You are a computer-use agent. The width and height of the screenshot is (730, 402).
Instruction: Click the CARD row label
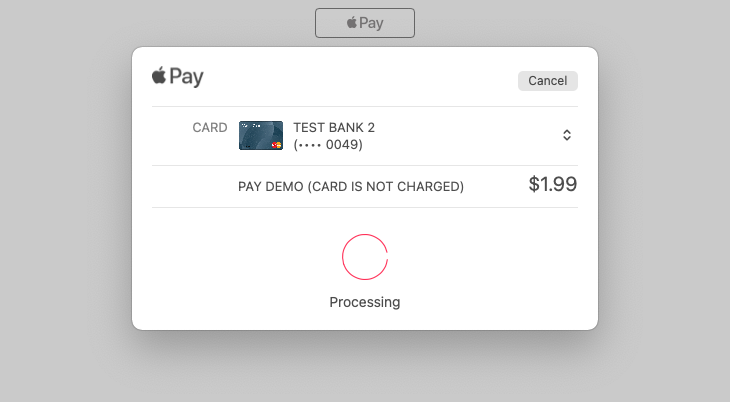[x=210, y=127]
